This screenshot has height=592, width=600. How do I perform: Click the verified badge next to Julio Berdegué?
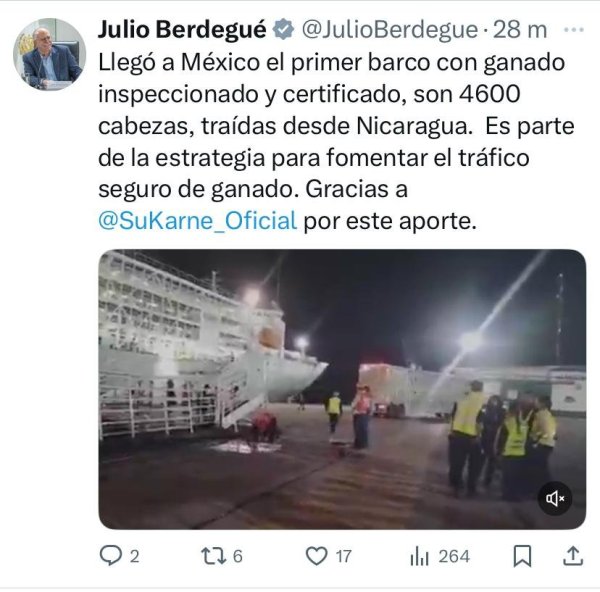tap(283, 29)
